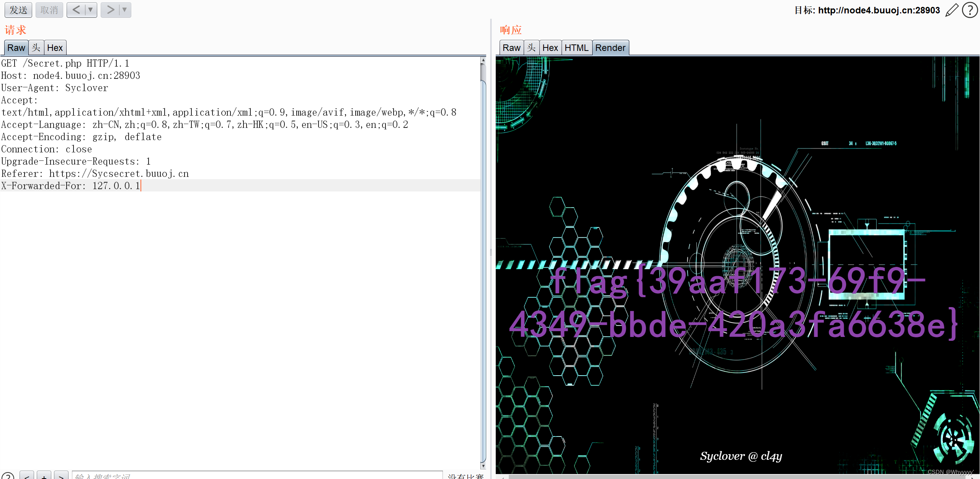Click search help icon at bottom left
980x479 pixels.
pyautogui.click(x=8, y=476)
